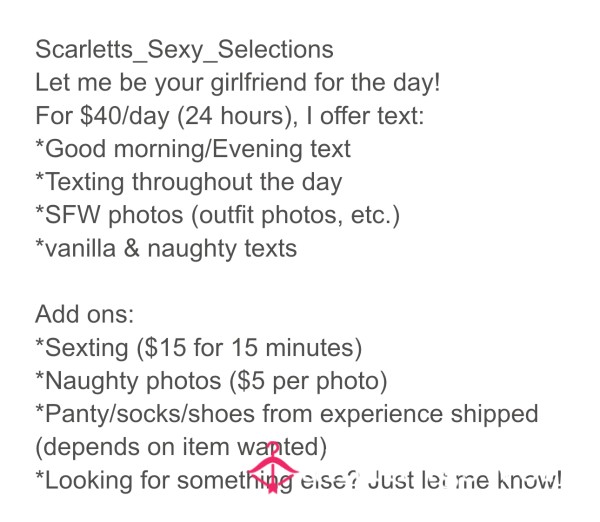This screenshot has width=600, height=522.
Task: Click the 'I offer text:' phrase
Action: 365,116
